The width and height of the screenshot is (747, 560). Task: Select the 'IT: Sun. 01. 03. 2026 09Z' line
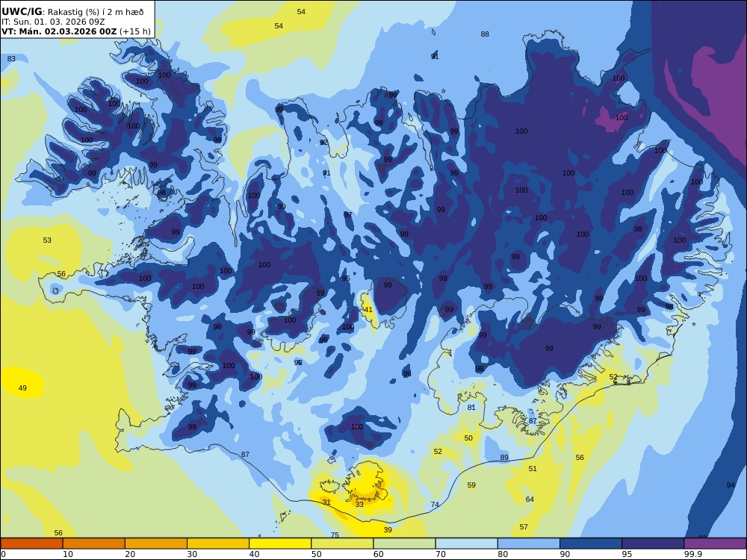click(53, 22)
